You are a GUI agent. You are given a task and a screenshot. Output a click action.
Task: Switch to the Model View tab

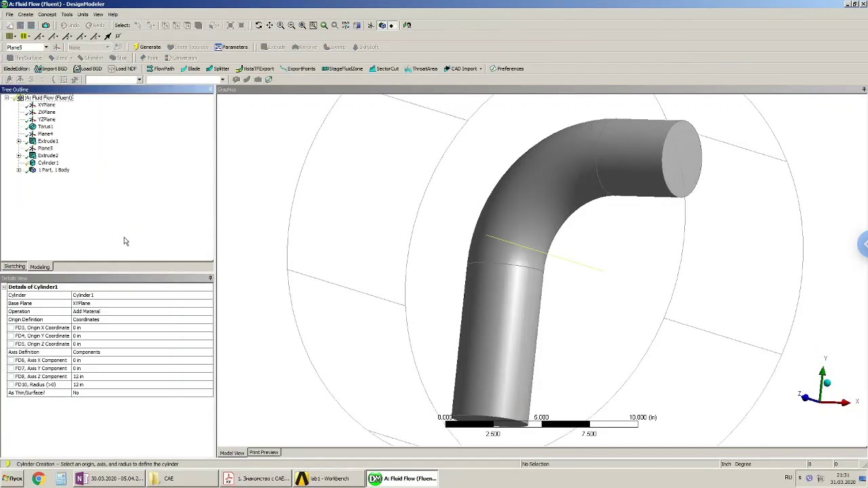pos(232,452)
